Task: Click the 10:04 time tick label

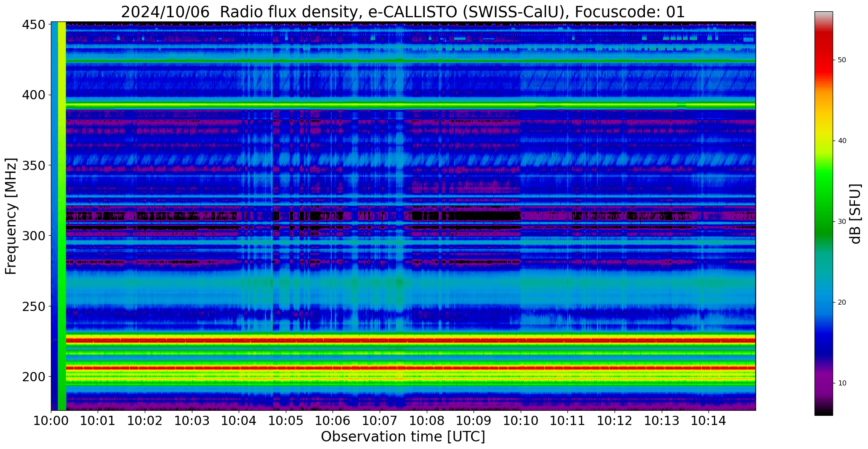Action: (x=239, y=421)
